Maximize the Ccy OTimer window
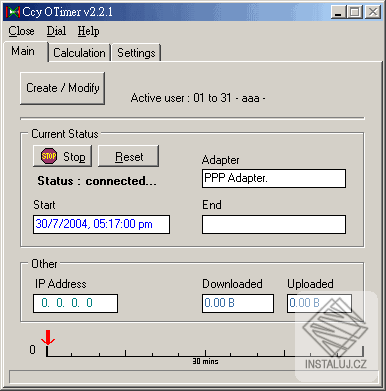The width and height of the screenshot is (386, 391). [x=355, y=12]
